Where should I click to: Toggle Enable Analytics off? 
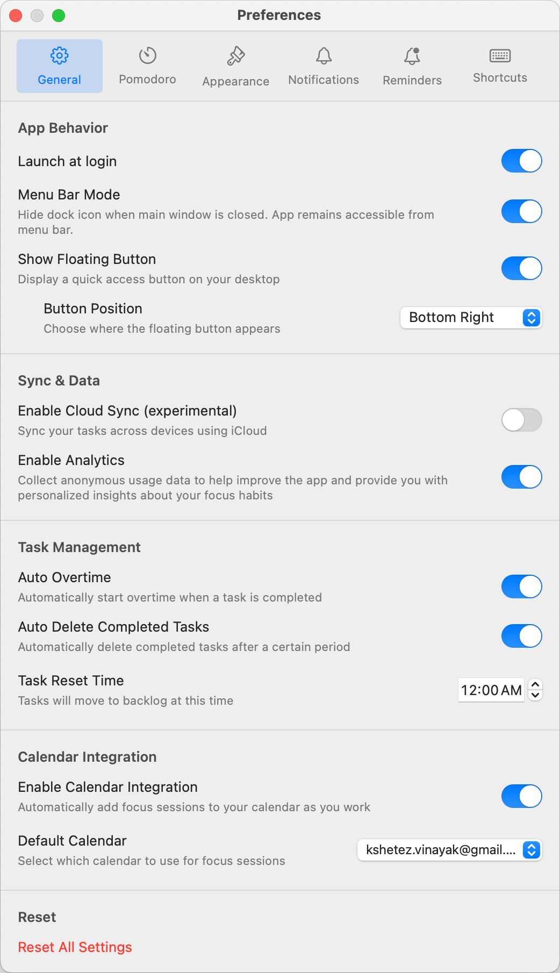point(521,477)
